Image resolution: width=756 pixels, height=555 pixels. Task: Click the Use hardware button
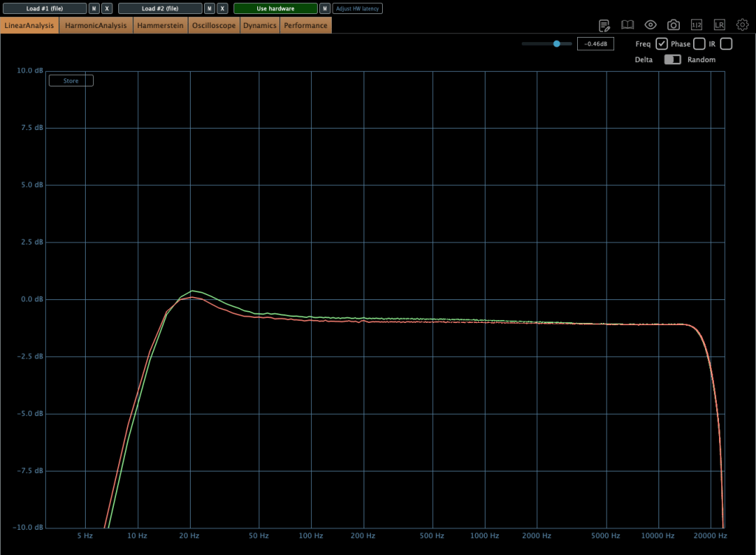click(275, 9)
